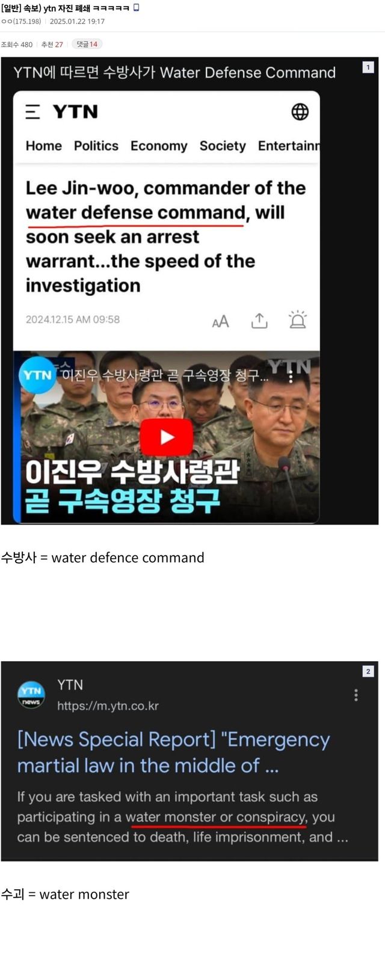Open search result three-dot menu
This screenshot has height=980, width=385.
(x=356, y=695)
